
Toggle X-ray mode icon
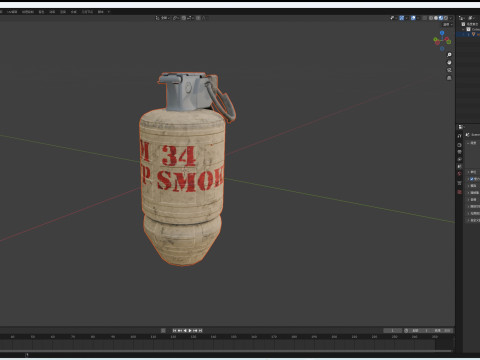point(424,18)
